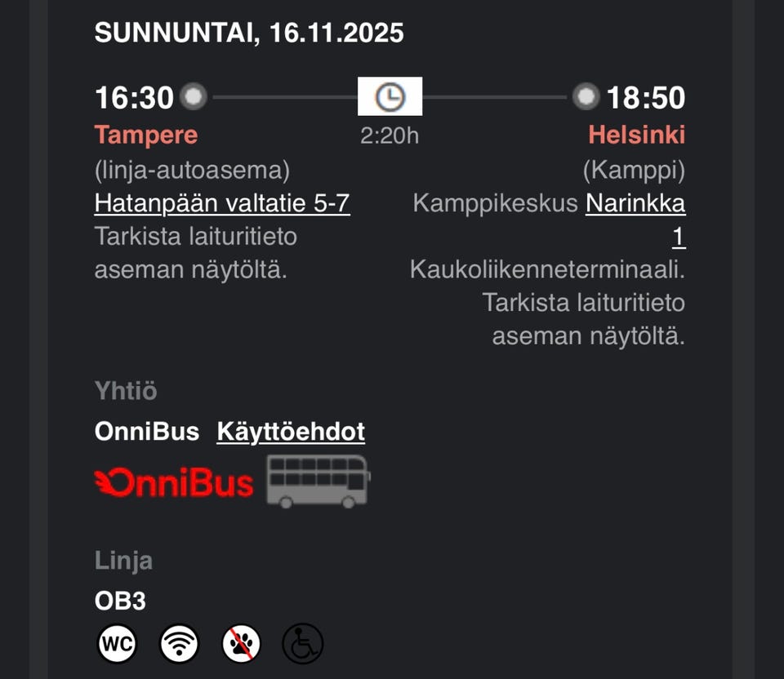This screenshot has height=679, width=784.
Task: Click the SUNNUNTAI 16.11.2025 date header
Action: click(249, 33)
